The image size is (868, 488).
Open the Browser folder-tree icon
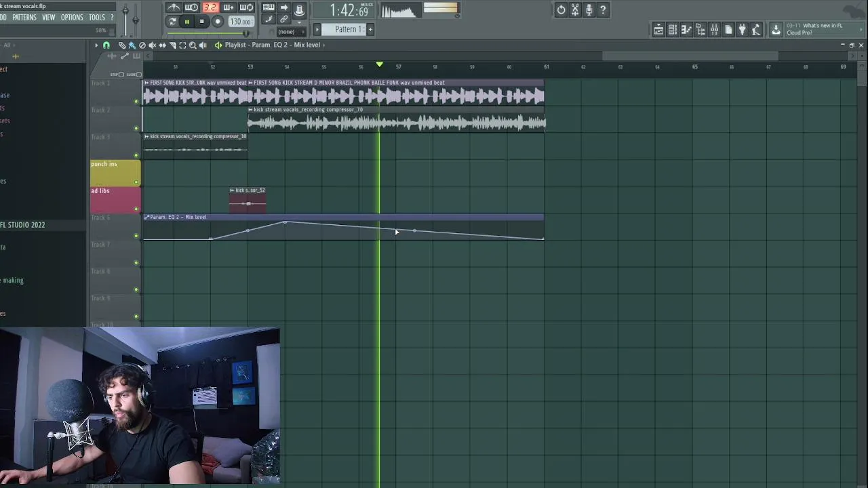pos(701,29)
